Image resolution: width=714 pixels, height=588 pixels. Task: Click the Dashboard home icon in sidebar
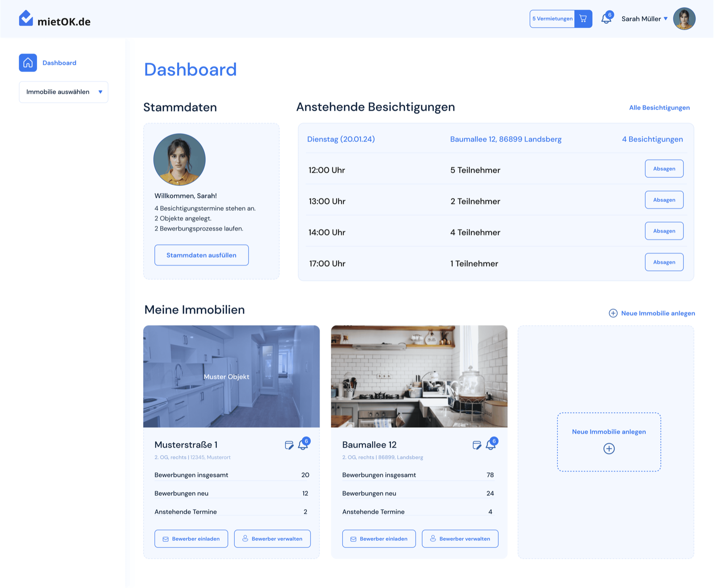click(x=28, y=63)
